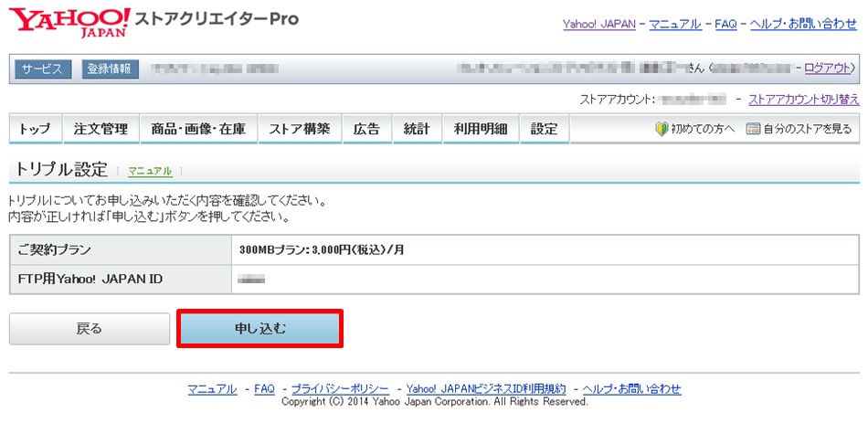
Task: Click the 登録情報 button
Action: point(111,69)
